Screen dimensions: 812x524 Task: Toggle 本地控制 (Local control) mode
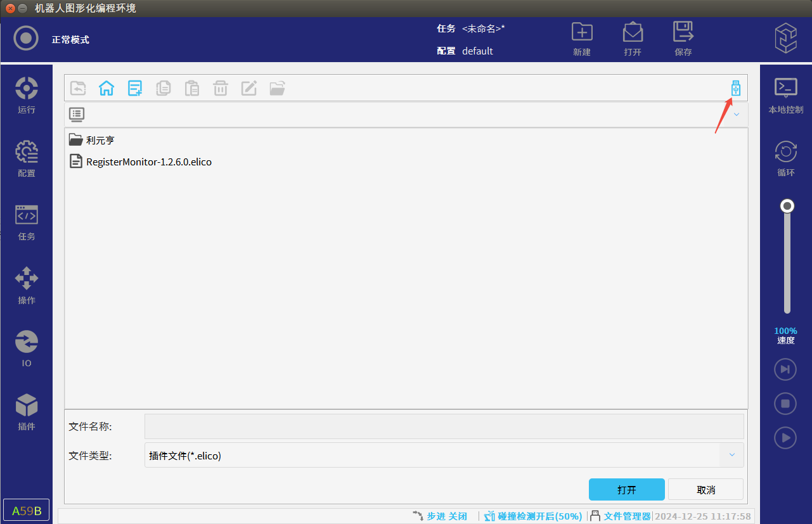[x=786, y=95]
